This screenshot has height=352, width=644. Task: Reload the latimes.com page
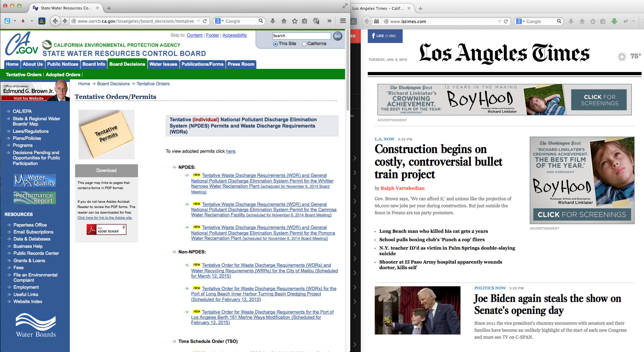click(506, 21)
